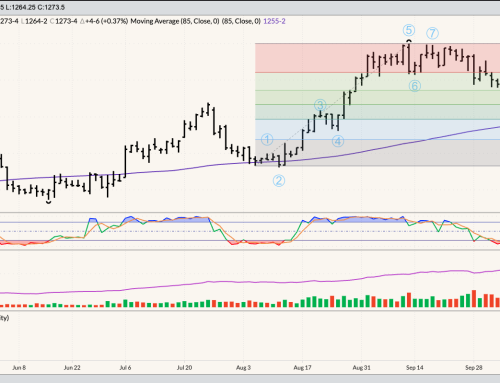
Task: Click the Jun 22 date label
Action: (x=72, y=368)
